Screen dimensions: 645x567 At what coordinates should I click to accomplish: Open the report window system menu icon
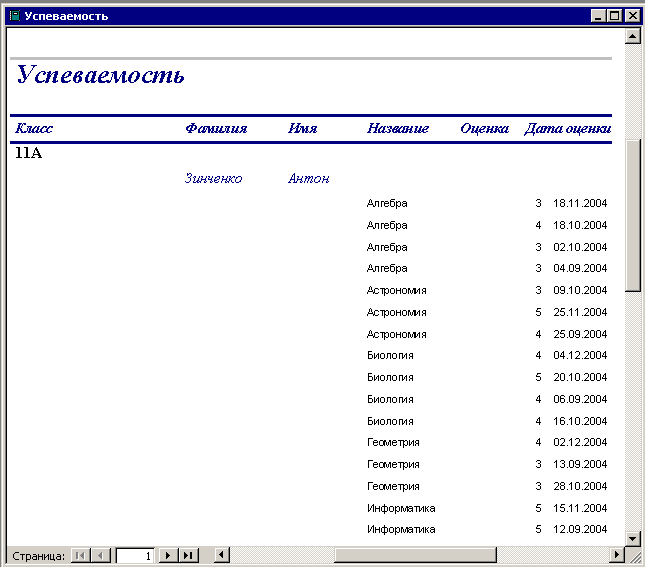click(x=14, y=16)
